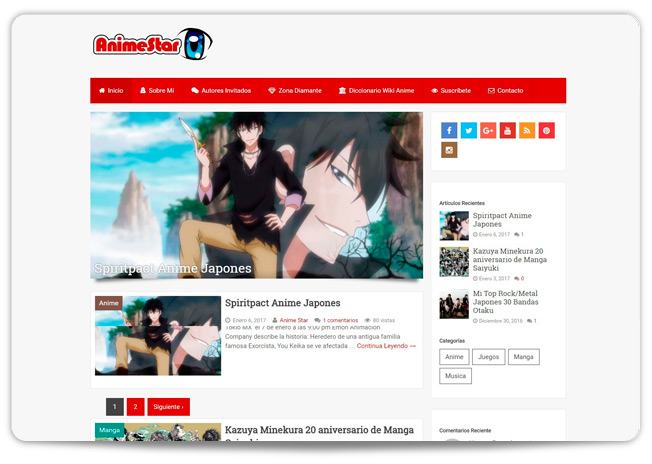Click the orange RSS feed icon
This screenshot has height=464, width=652.
[x=527, y=130]
